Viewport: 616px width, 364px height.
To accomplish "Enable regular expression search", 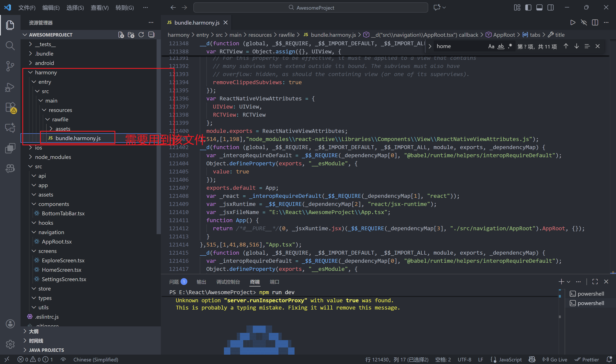I will pyautogui.click(x=510, y=46).
